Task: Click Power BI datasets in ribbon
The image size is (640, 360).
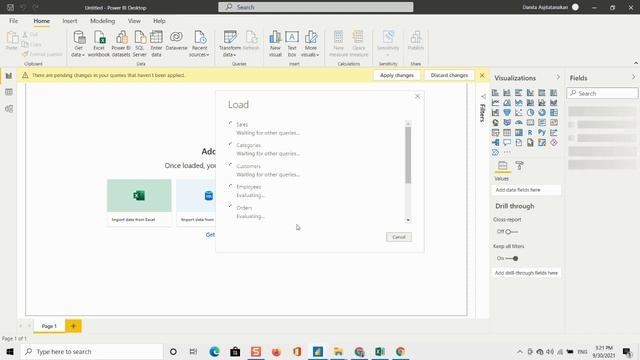Action: coord(121,44)
